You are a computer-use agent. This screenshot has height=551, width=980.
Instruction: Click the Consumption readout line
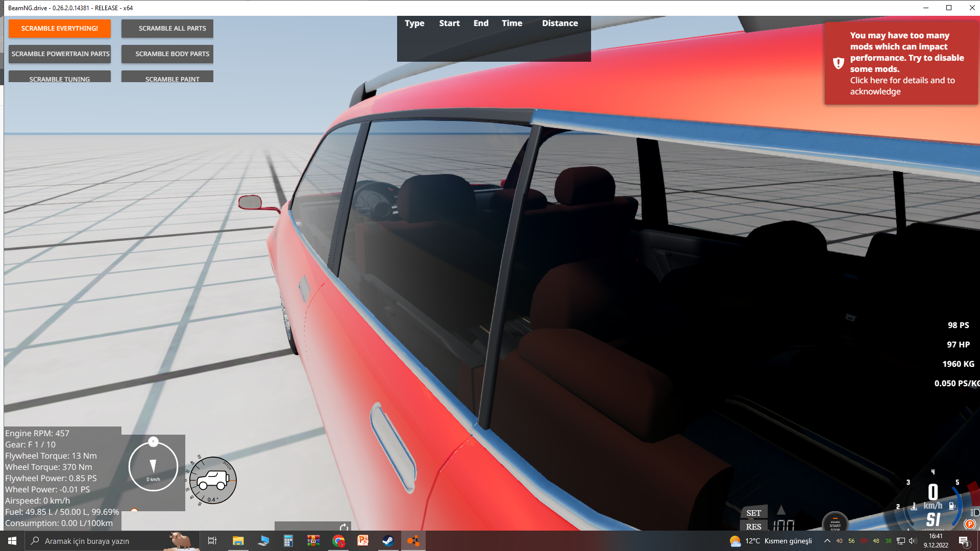coord(59,523)
